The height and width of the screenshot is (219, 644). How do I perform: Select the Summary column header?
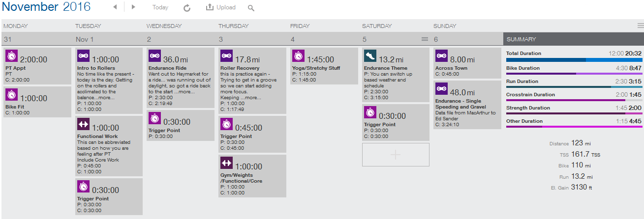pyautogui.click(x=573, y=39)
